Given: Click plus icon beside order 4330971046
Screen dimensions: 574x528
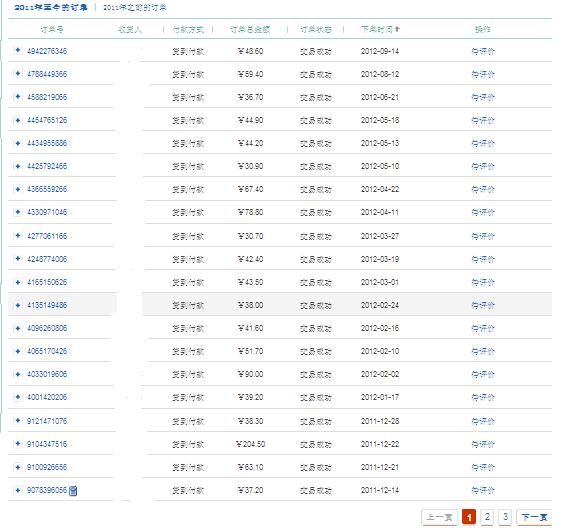Looking at the screenshot, I should pyautogui.click(x=18, y=212).
